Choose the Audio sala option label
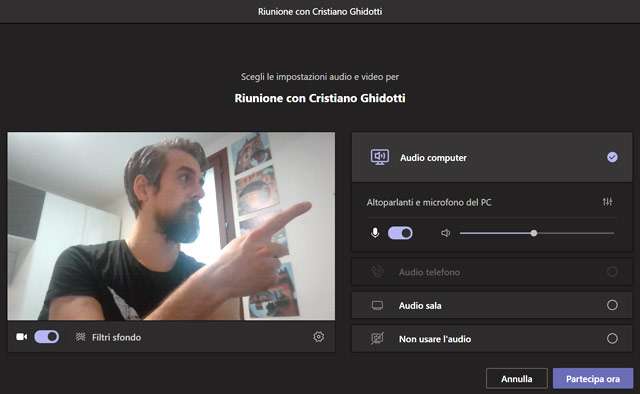640x394 pixels. pos(420,305)
